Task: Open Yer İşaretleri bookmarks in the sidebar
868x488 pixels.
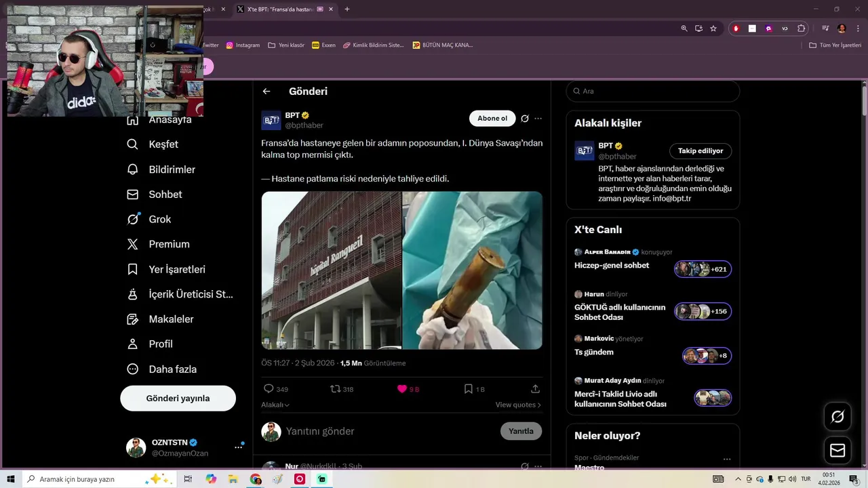Action: click(x=166, y=269)
